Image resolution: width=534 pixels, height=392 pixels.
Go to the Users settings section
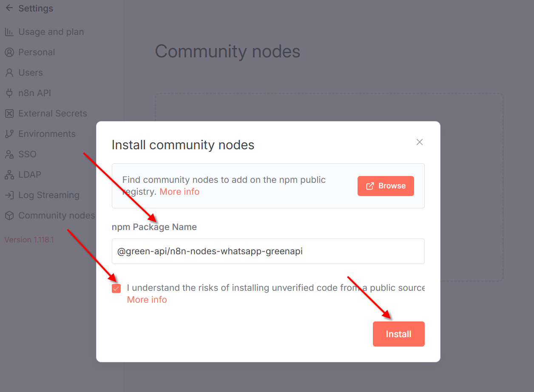(31, 73)
